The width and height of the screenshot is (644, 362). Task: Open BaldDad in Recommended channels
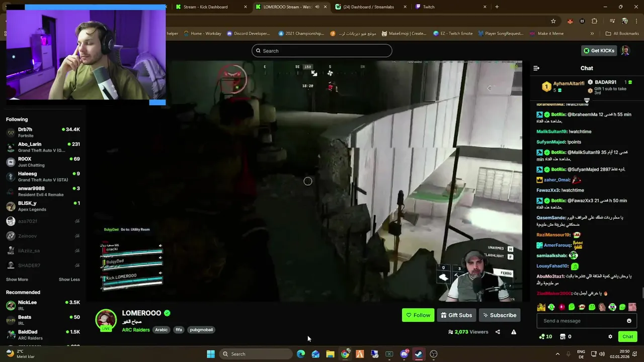point(43,335)
